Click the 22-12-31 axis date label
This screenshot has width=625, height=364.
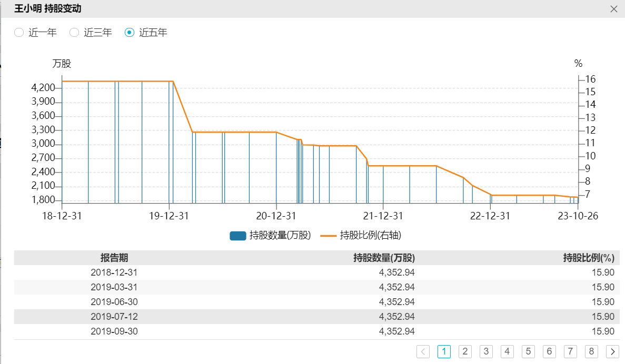[490, 216]
